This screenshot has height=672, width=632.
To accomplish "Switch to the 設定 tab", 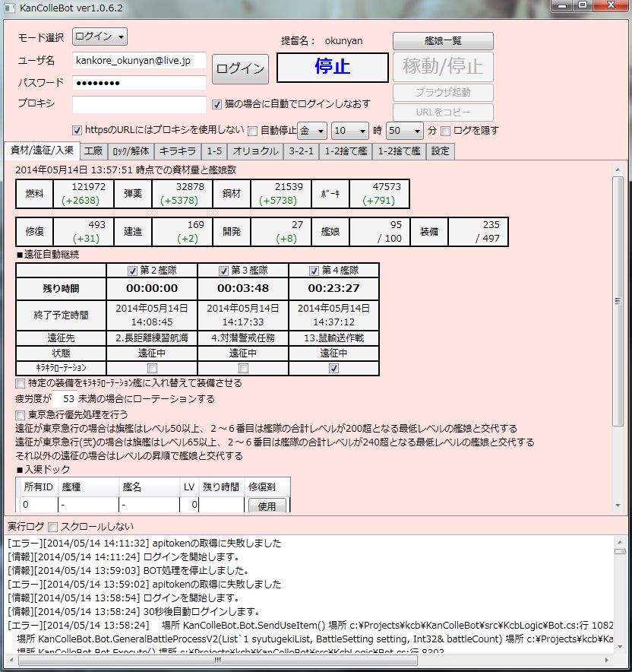I will click(440, 151).
